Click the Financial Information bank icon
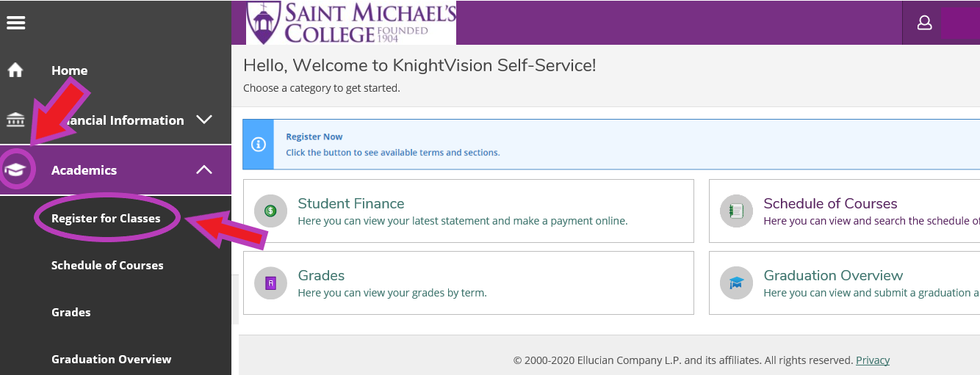Screen dimensions: 980x375 coord(15,120)
